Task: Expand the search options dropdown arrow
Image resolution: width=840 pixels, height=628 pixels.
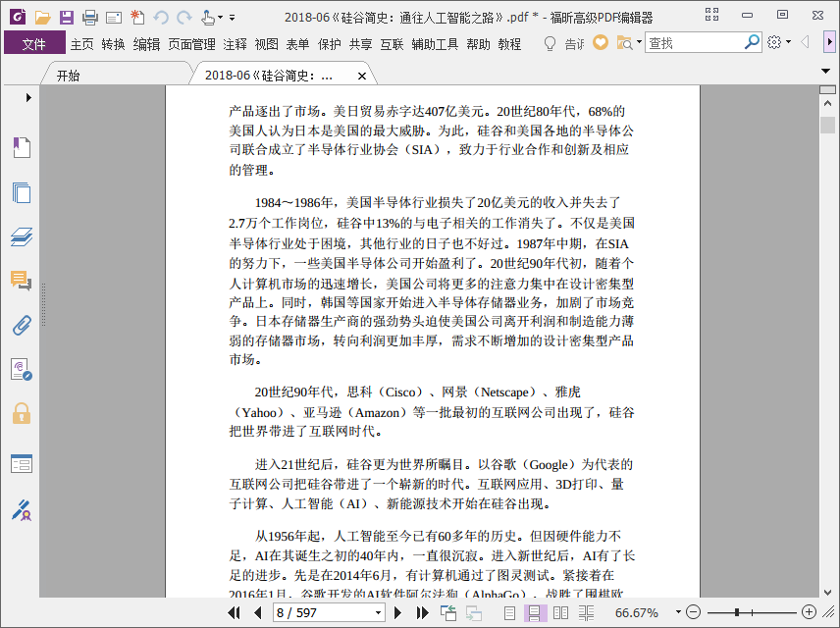Action: click(639, 42)
